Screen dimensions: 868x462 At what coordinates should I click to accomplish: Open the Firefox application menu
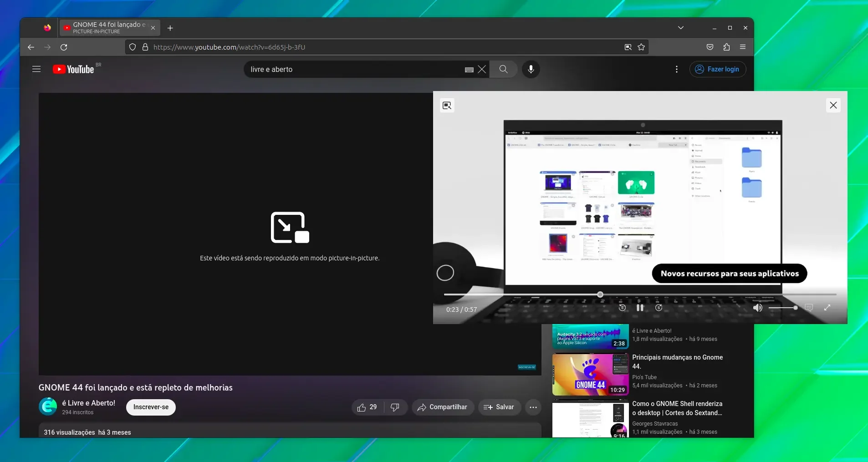pyautogui.click(x=743, y=47)
